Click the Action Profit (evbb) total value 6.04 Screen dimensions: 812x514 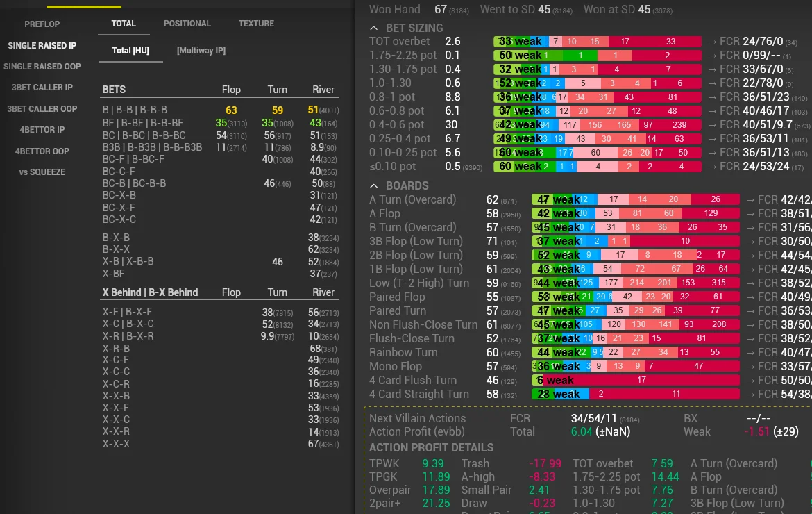pyautogui.click(x=581, y=432)
